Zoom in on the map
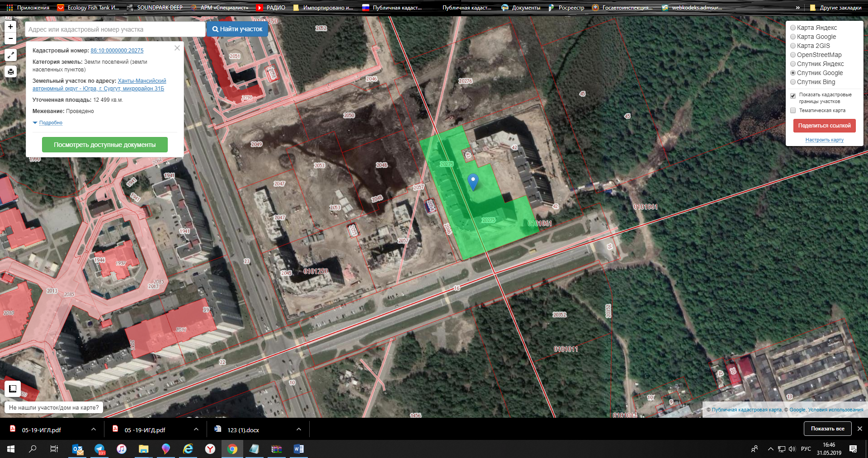Image resolution: width=868 pixels, height=458 pixels. point(10,27)
